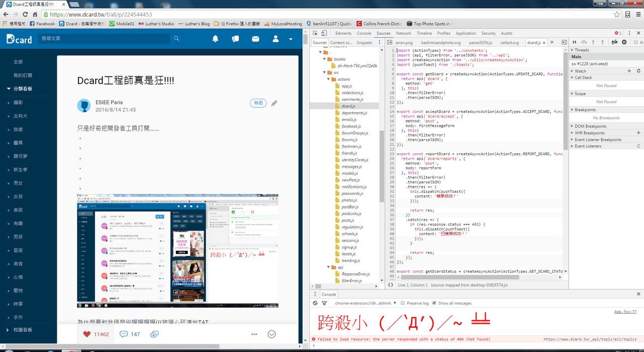
Task: Open the console drawer three-dot menu
Action: pos(315,294)
